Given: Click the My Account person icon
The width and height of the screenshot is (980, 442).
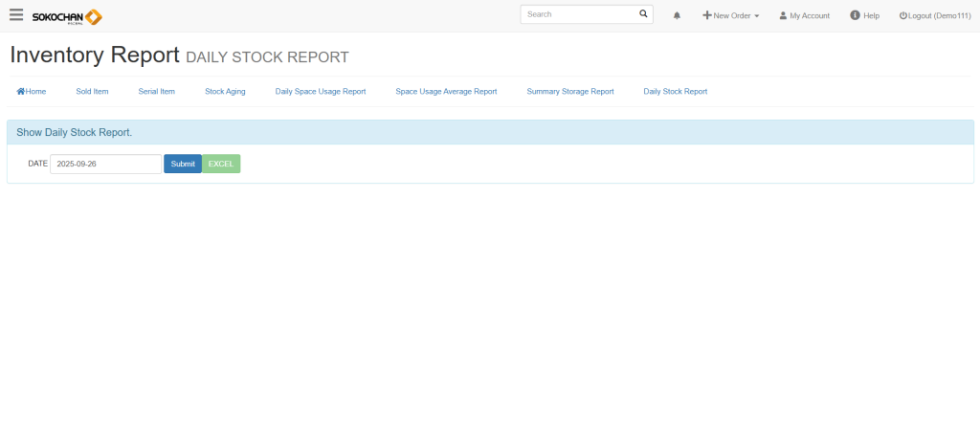Looking at the screenshot, I should [x=783, y=16].
